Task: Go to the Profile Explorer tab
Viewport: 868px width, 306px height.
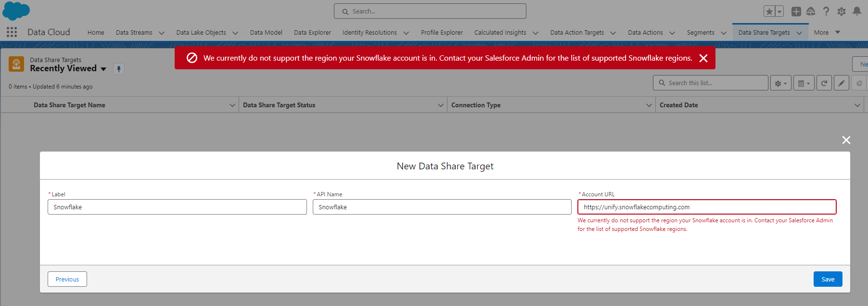Action: coord(442,33)
